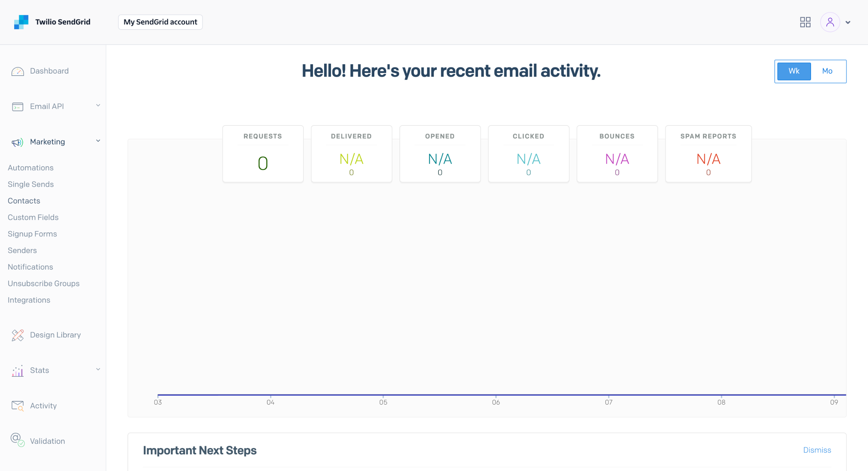The width and height of the screenshot is (868, 471).
Task: Open the apps grid icon
Action: [805, 22]
